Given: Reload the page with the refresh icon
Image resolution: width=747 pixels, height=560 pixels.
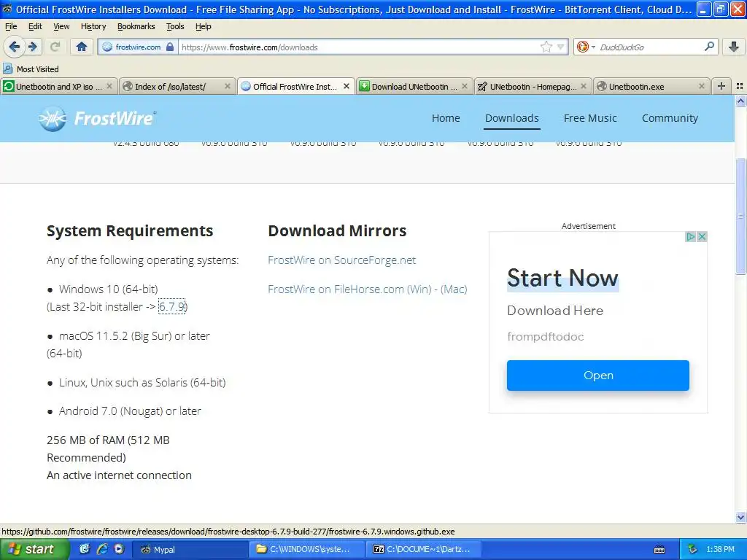Looking at the screenshot, I should click(55, 47).
